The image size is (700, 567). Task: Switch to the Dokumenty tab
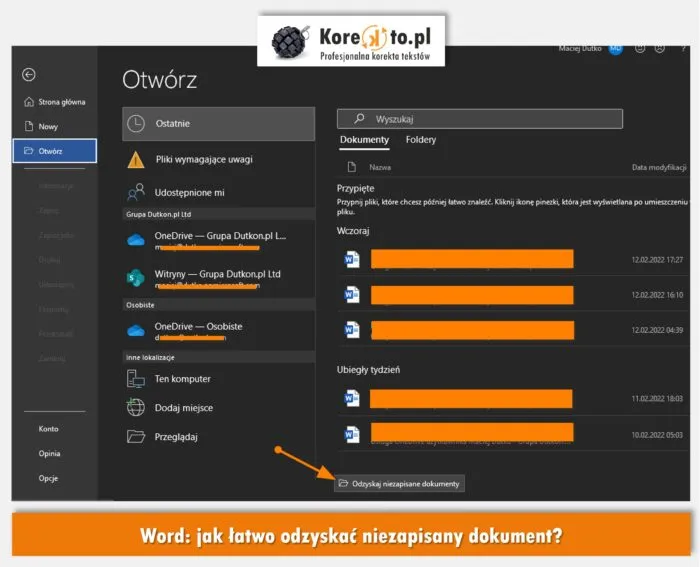(364, 140)
